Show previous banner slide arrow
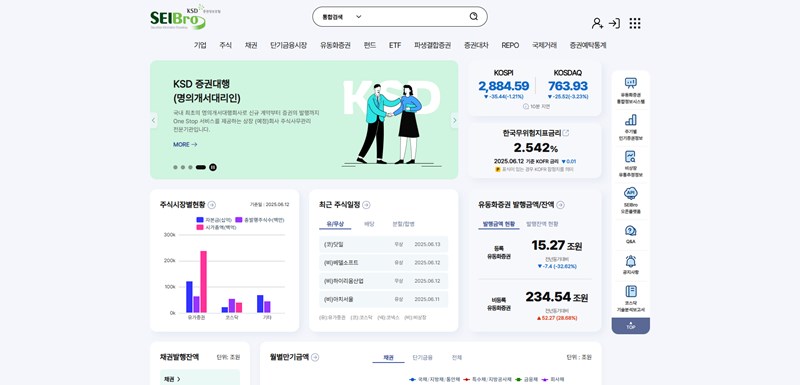The height and width of the screenshot is (385, 800). (154, 120)
